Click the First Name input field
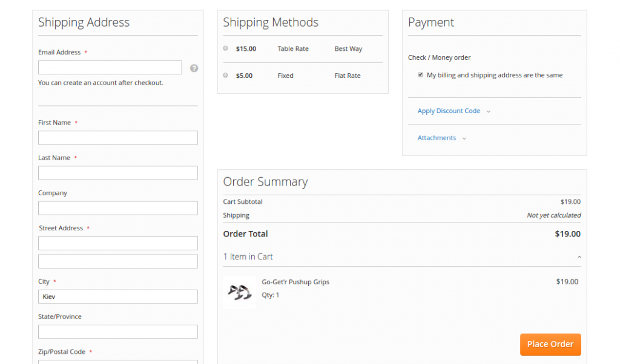620x364 pixels. (x=117, y=138)
